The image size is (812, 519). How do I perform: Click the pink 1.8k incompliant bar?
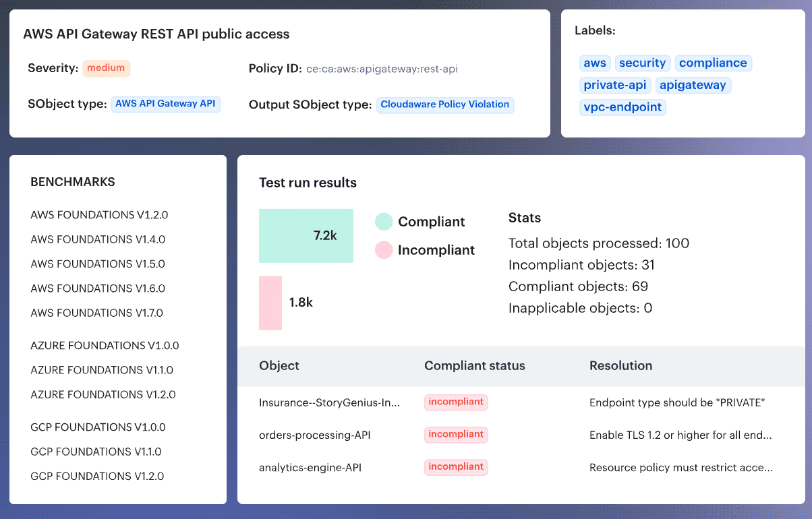click(270, 303)
